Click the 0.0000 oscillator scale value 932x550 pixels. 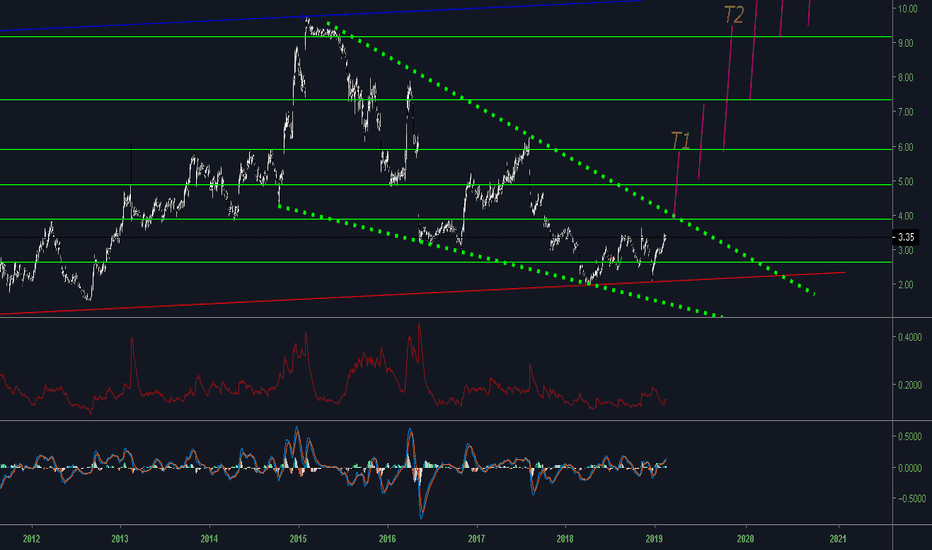[x=910, y=469]
